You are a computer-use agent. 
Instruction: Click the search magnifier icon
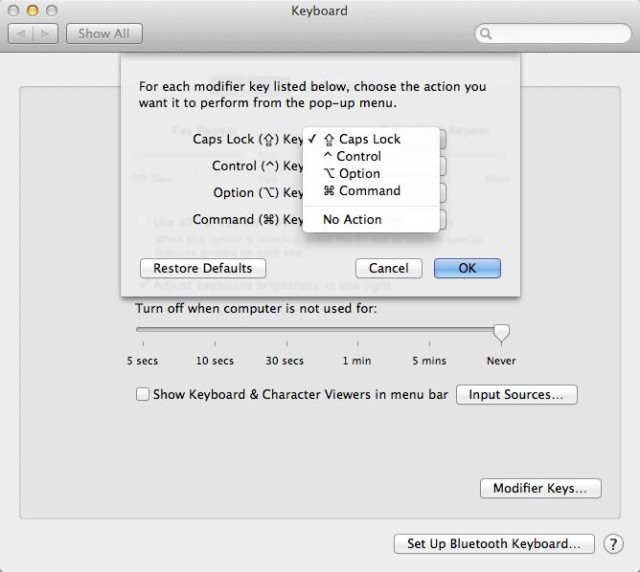tap(487, 34)
